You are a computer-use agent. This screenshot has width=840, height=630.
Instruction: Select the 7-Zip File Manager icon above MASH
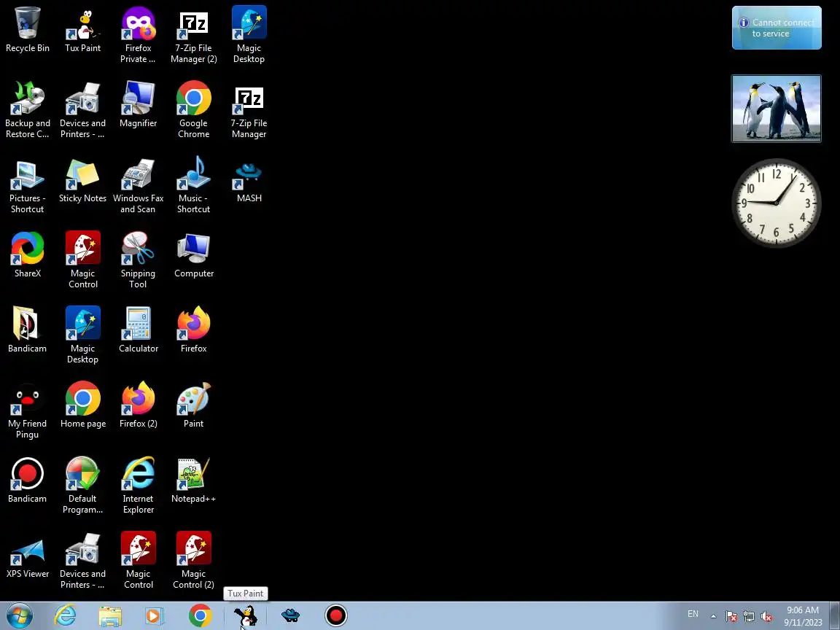click(x=249, y=110)
